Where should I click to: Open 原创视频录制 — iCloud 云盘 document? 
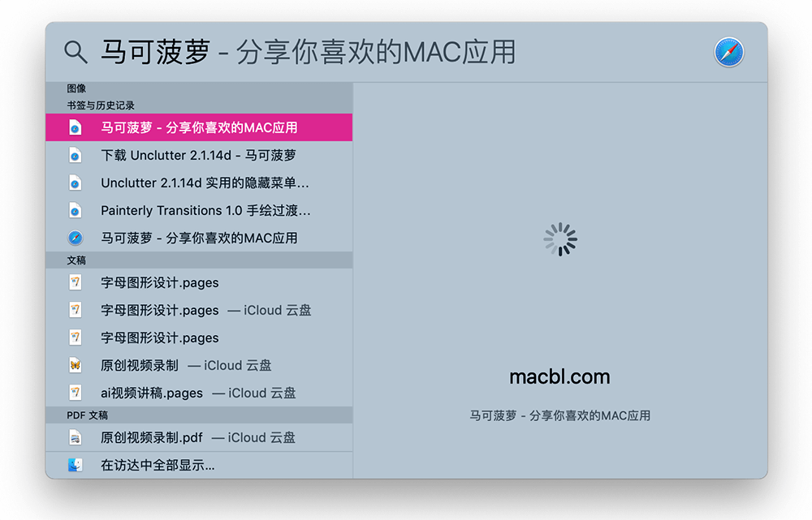[x=199, y=365]
